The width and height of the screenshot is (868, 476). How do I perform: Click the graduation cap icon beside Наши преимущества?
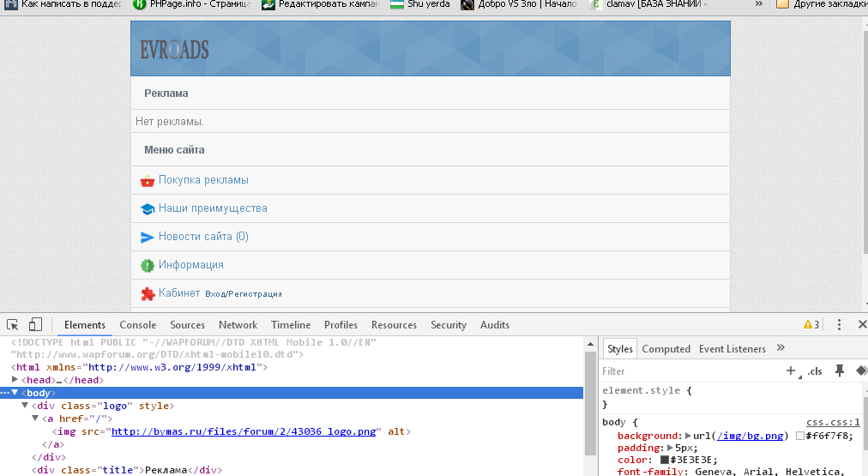click(147, 209)
